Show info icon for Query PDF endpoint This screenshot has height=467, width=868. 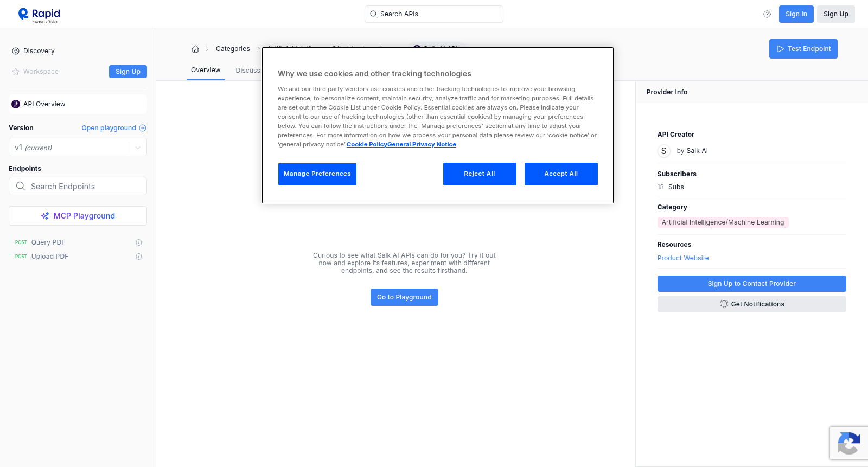click(x=139, y=242)
